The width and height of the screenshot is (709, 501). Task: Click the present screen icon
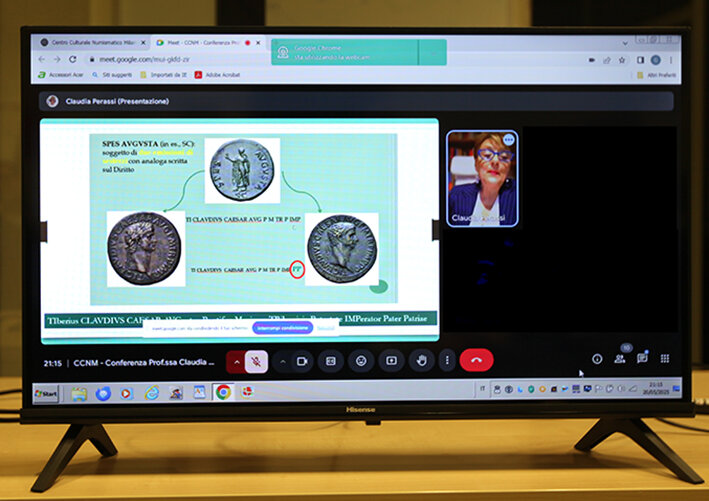coord(391,361)
